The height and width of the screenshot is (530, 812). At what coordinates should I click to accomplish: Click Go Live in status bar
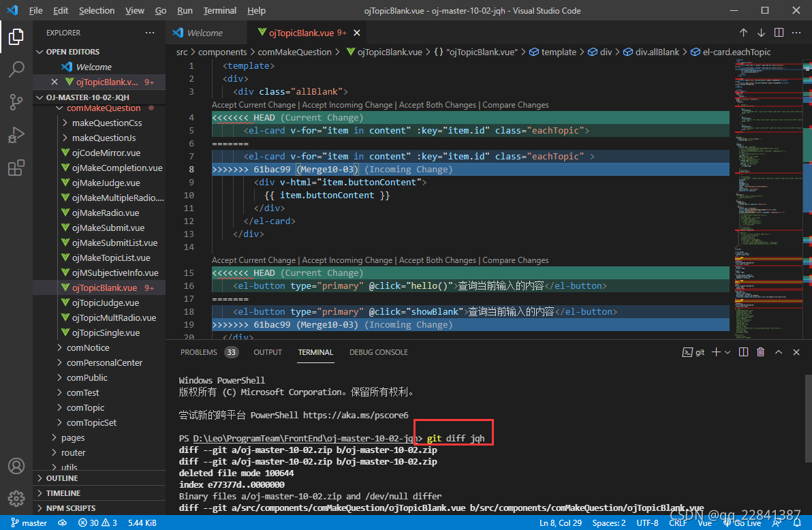(742, 523)
